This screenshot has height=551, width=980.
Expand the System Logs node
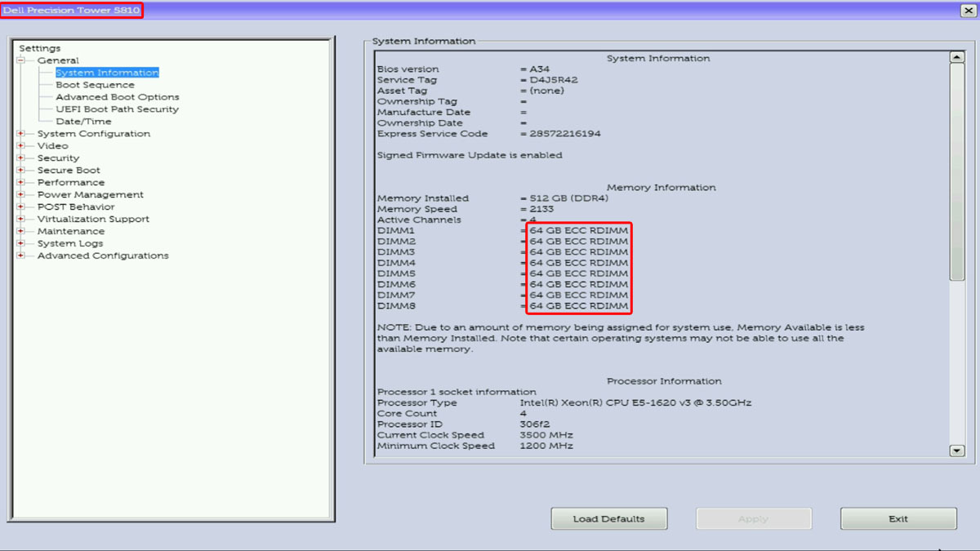pos(20,244)
